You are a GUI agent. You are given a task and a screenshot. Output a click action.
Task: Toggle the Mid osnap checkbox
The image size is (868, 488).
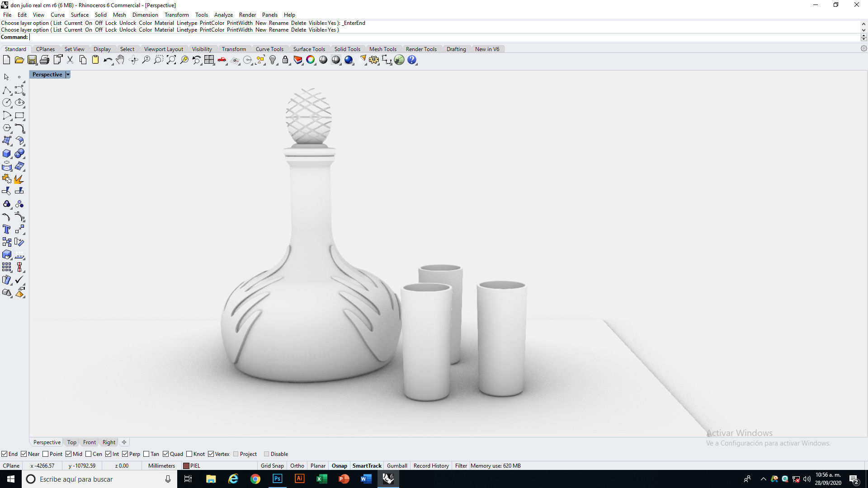(69, 454)
